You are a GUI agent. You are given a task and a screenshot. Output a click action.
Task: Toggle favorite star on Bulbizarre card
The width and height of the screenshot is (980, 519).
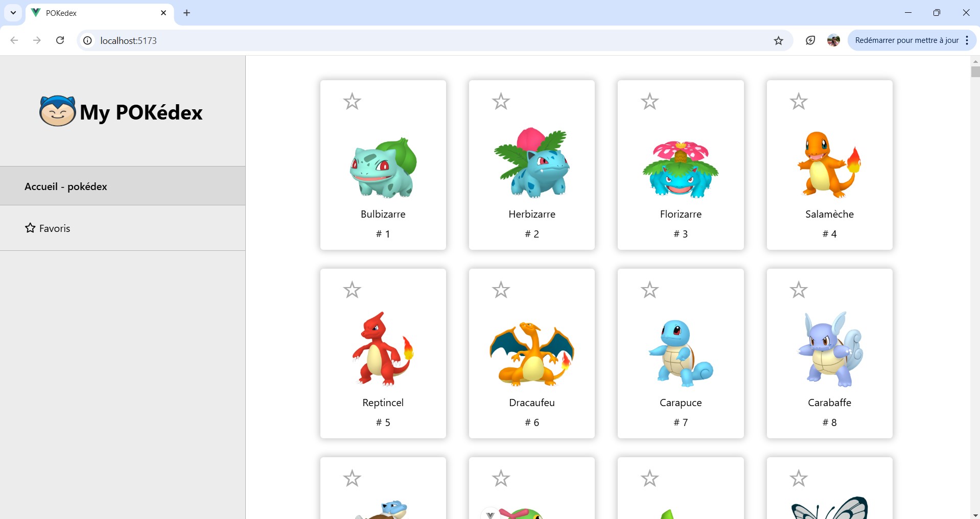[x=352, y=101]
